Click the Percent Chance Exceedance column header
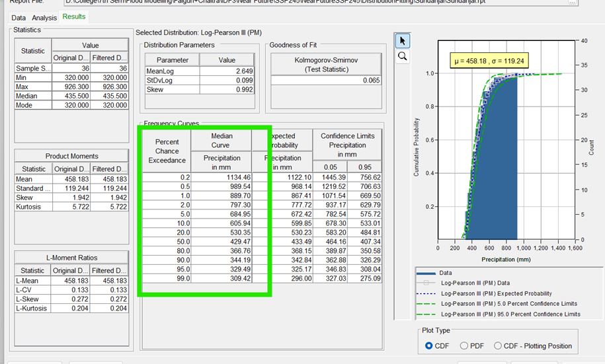Image resolution: width=605 pixels, height=364 pixels. point(167,151)
